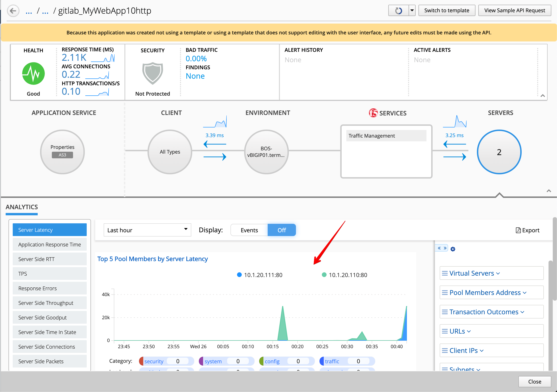Select Server Side Packets metric
The width and height of the screenshot is (557, 392).
tap(50, 361)
